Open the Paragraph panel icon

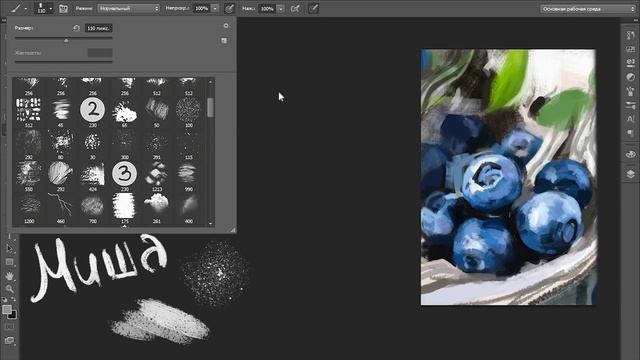pos(630,133)
